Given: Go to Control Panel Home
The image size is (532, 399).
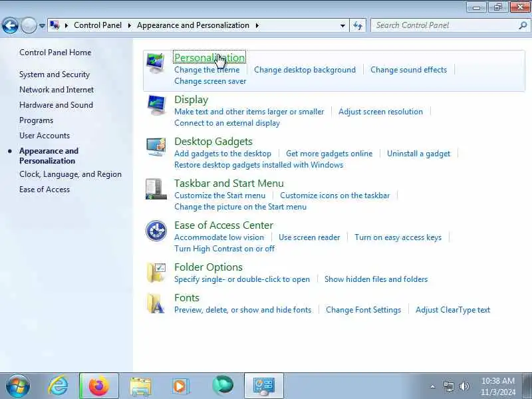Looking at the screenshot, I should (55, 53).
